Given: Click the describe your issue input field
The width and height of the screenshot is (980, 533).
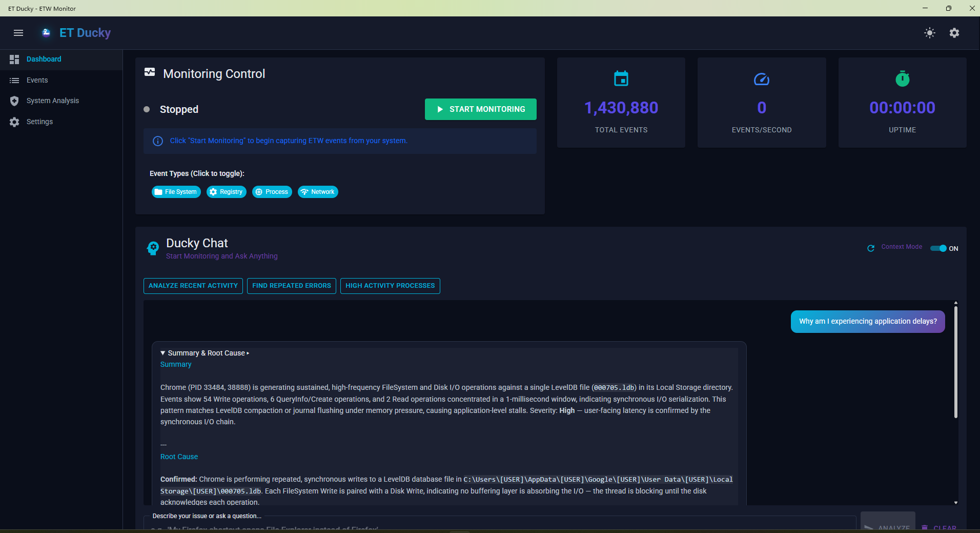Looking at the screenshot, I should coord(499,525).
